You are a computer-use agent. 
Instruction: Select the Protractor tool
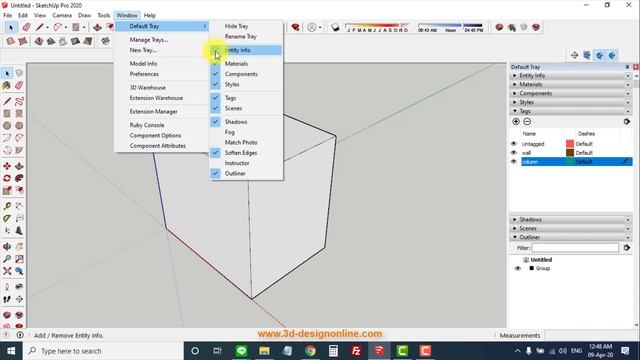[7, 218]
